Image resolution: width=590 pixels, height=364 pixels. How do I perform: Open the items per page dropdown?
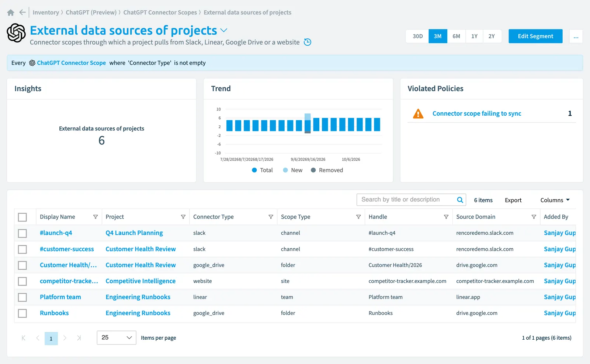tap(117, 337)
